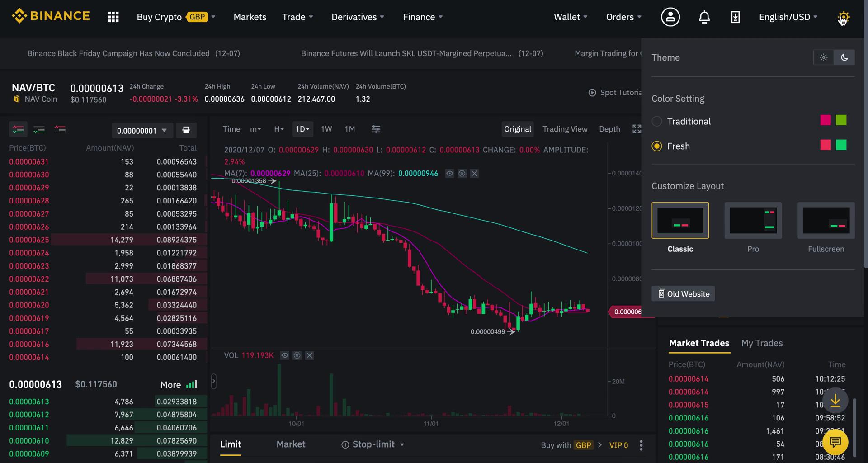
Task: Switch chart to Depth view
Action: coord(609,129)
